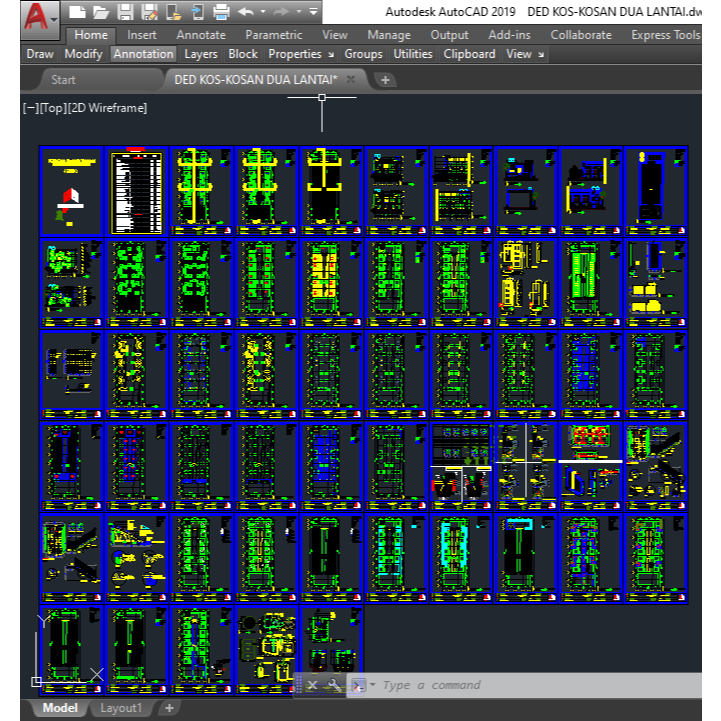Open Customize Quick Access Toolbar dropdown
The width and height of the screenshot is (721, 721).
point(314,12)
